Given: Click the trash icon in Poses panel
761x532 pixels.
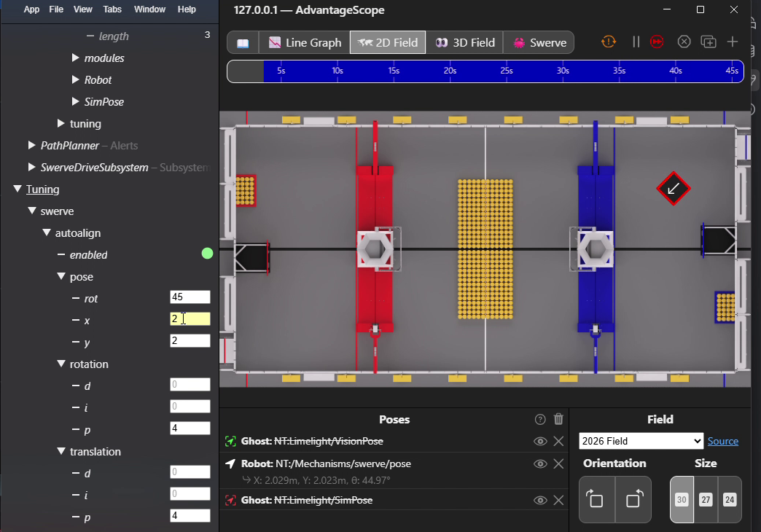Looking at the screenshot, I should coord(558,419).
